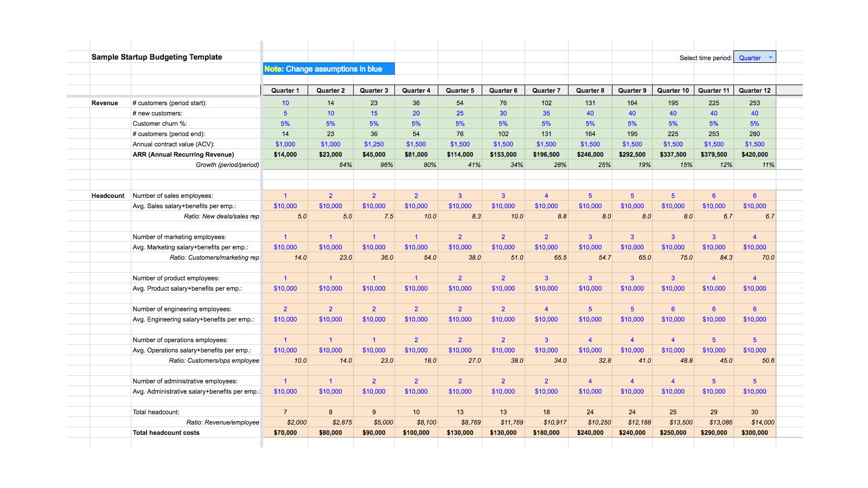This screenshot has height=488, width=868.
Task: Click Quarter 8 total headcount value 24
Action: click(590, 412)
